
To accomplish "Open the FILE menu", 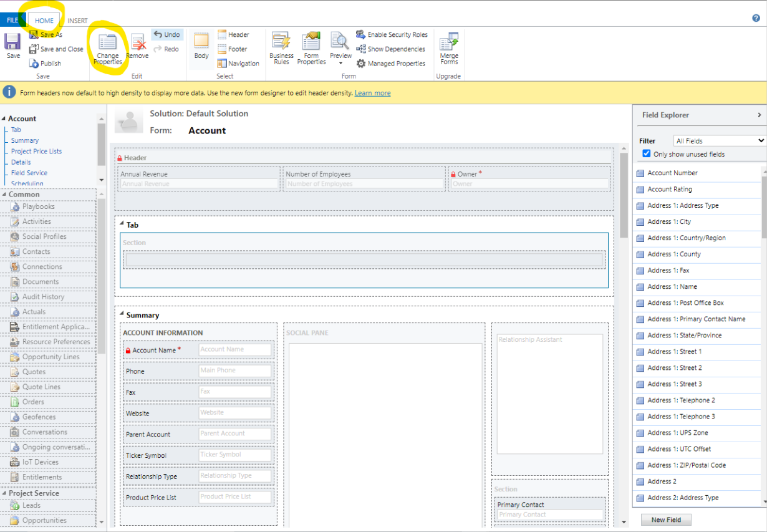I will [x=12, y=19].
